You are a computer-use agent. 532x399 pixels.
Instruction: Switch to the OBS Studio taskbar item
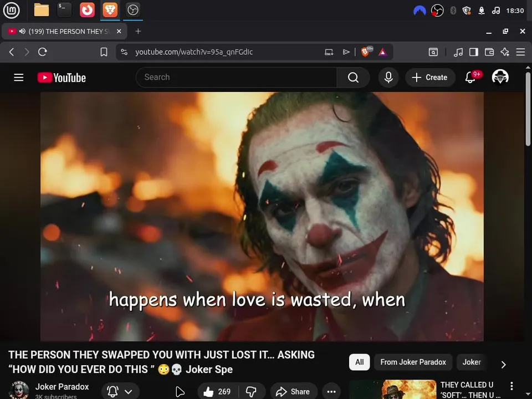click(x=132, y=10)
